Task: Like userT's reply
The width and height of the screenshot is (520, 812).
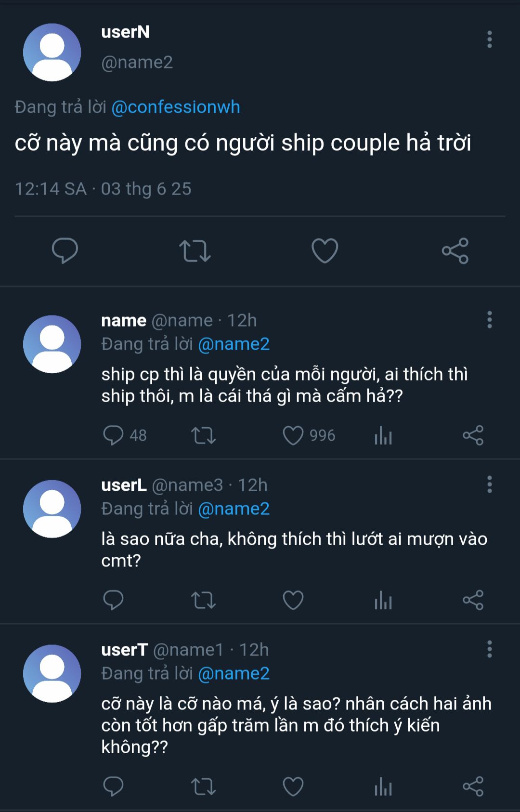Action: coord(293,786)
